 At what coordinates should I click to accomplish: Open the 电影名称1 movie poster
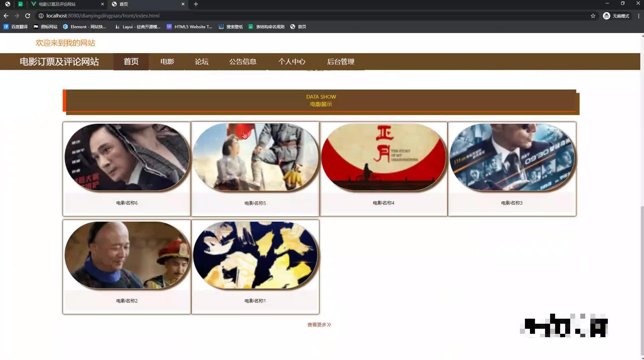point(255,255)
